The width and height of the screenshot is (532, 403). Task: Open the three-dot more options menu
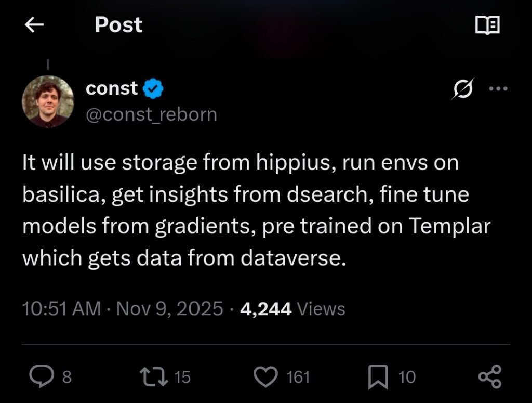[x=498, y=89]
